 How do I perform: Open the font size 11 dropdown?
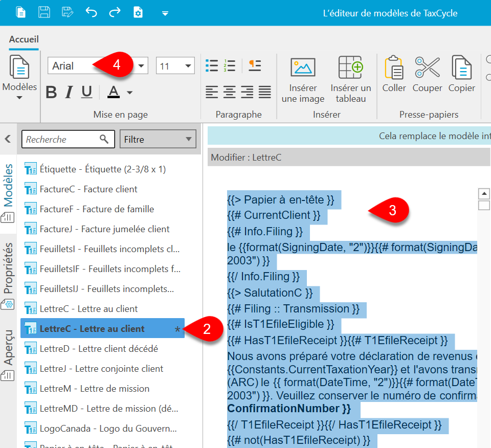click(188, 66)
